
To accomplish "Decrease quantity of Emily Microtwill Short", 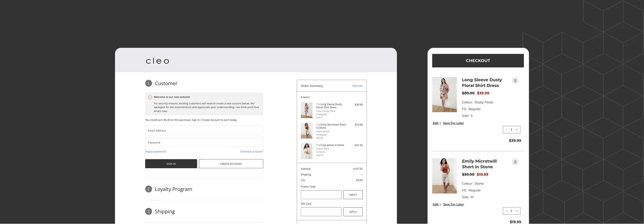I will point(506,211).
